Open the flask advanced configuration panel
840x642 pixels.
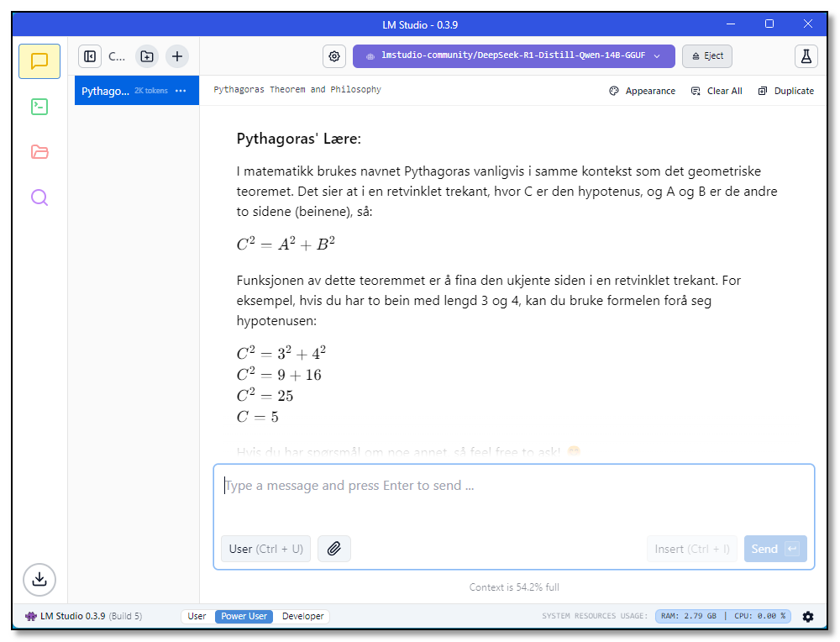click(x=806, y=56)
